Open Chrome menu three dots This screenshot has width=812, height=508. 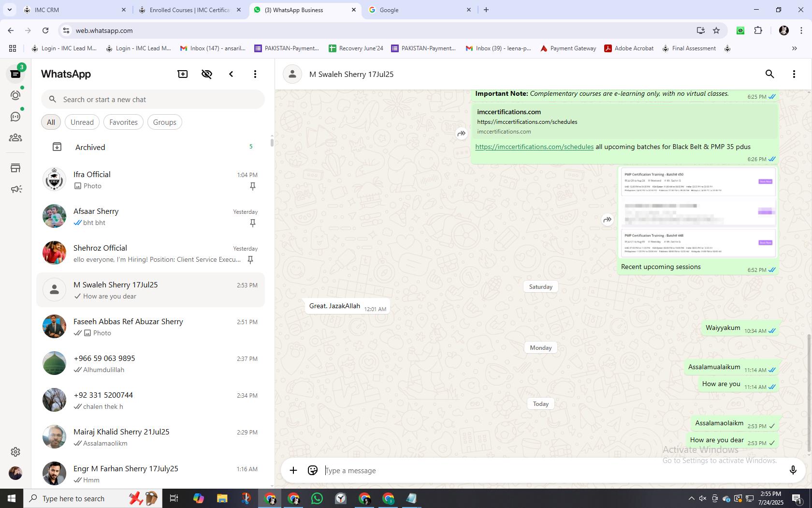pos(801,30)
